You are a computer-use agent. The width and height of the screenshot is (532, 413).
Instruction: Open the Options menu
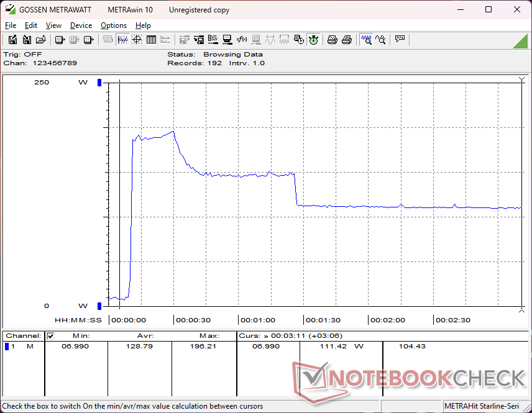click(x=114, y=25)
